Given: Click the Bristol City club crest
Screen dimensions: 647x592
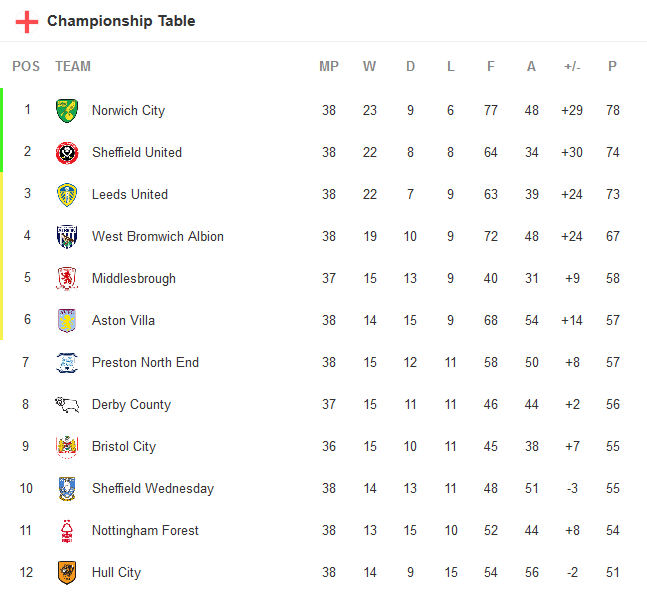Looking at the screenshot, I should 67,447.
